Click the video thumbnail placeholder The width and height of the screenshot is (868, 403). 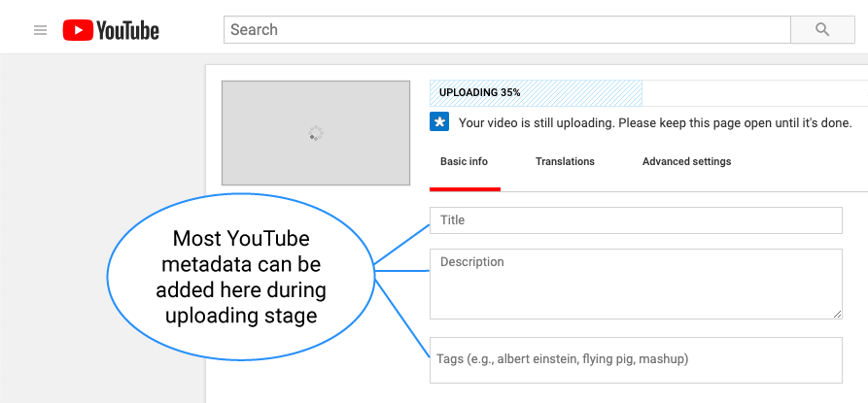pos(316,133)
